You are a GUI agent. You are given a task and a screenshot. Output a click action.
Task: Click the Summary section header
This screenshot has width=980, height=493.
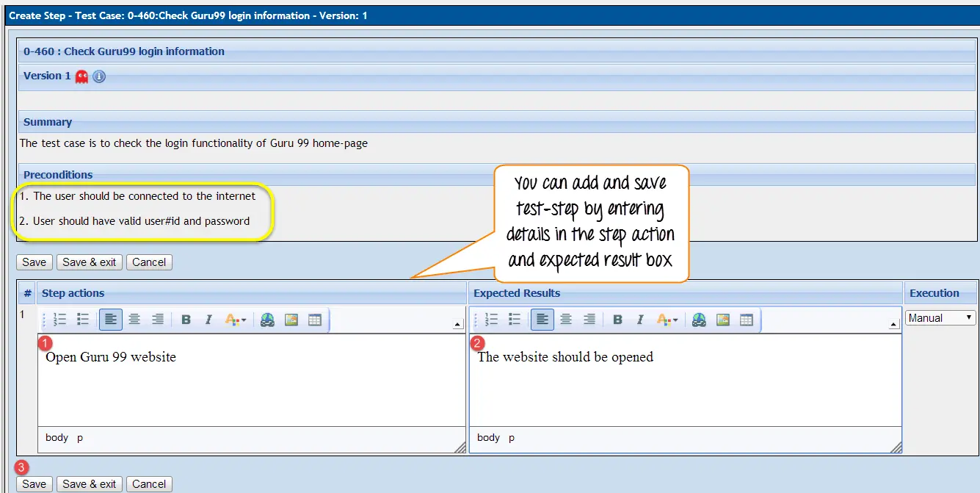[497, 122]
